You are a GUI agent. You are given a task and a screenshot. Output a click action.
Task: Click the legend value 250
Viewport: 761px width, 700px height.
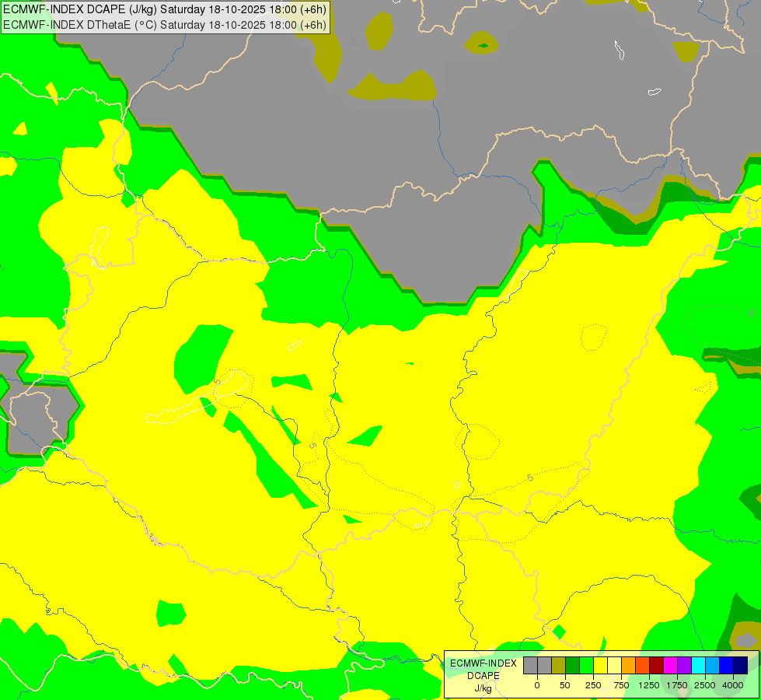pos(593,685)
